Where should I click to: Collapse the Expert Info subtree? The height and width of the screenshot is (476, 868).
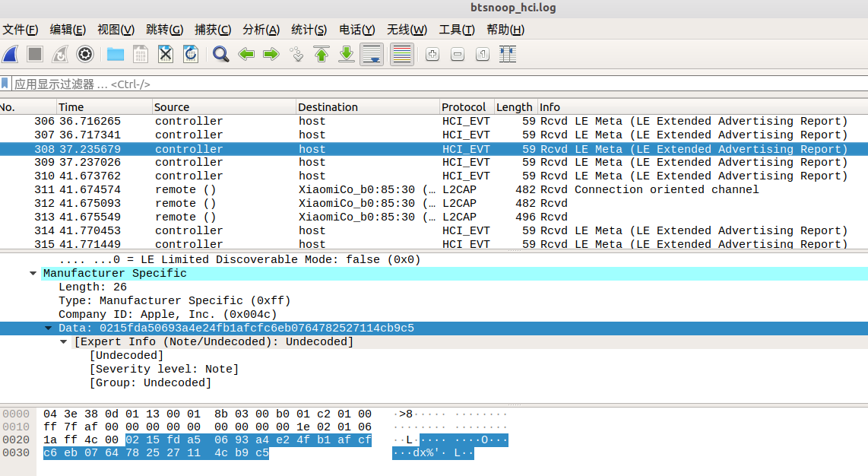coord(65,342)
